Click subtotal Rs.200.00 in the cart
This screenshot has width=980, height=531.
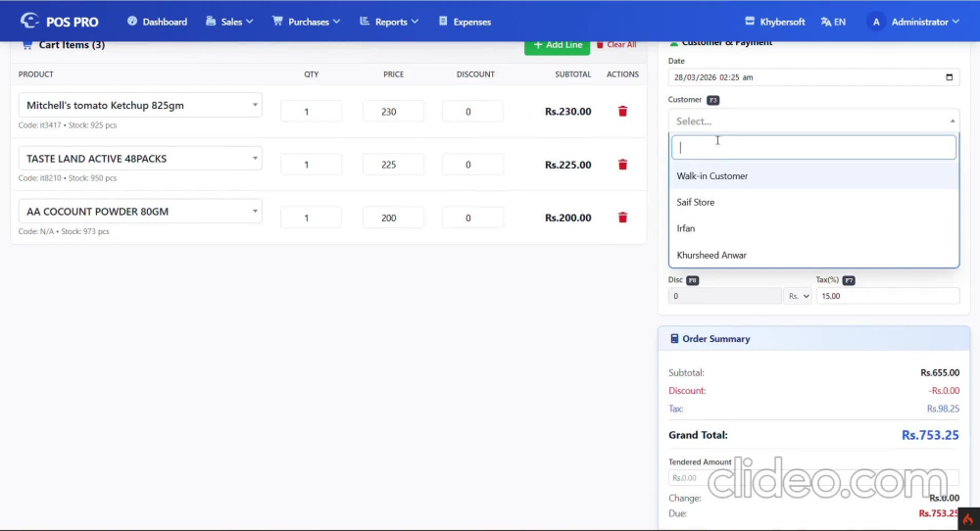[567, 218]
